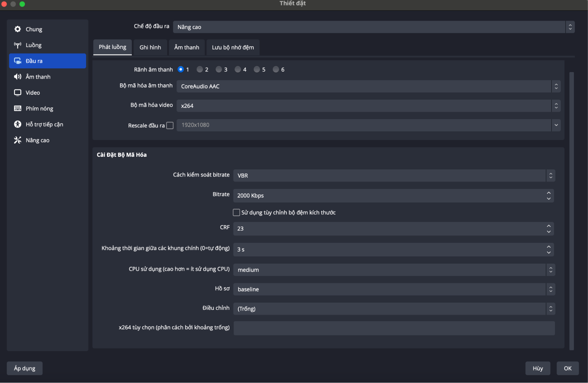Click Âm thanh in the left sidebar

pyautogui.click(x=47, y=77)
